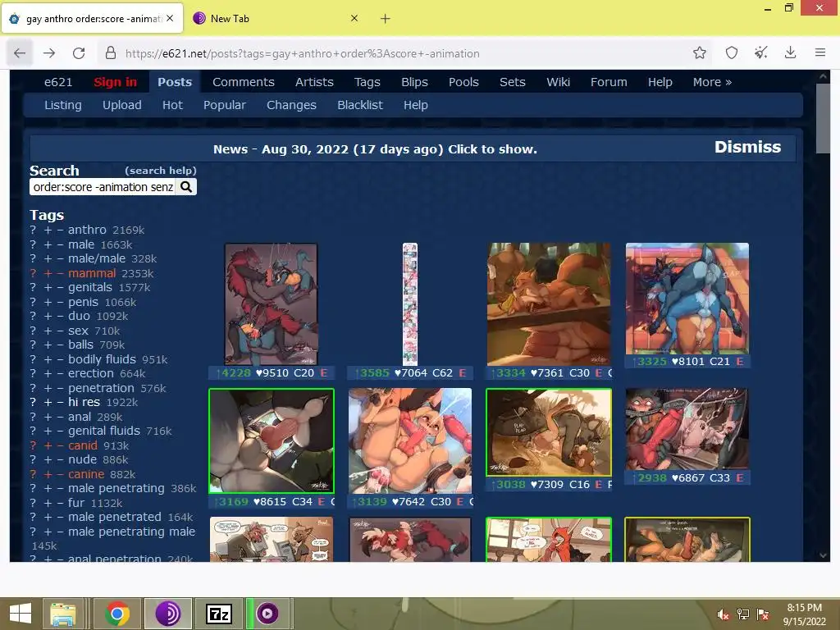Open the network tray icon

[x=743, y=614]
